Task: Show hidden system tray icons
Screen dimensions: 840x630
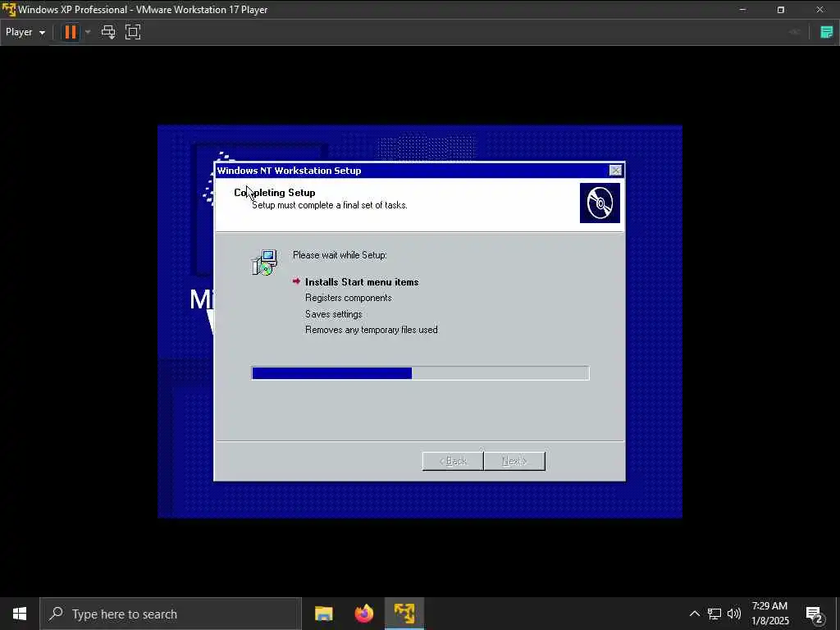Action: (694, 614)
